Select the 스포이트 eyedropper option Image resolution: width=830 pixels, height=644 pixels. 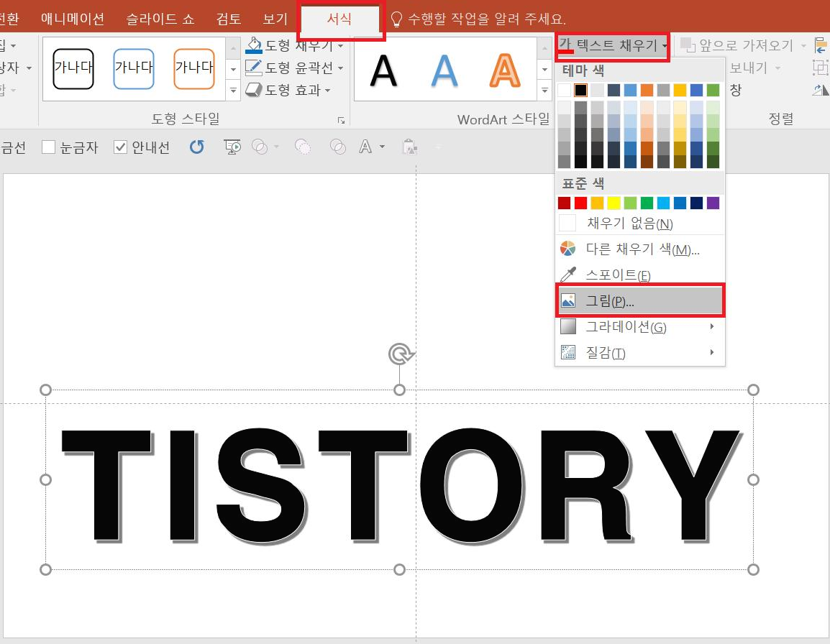(640, 275)
